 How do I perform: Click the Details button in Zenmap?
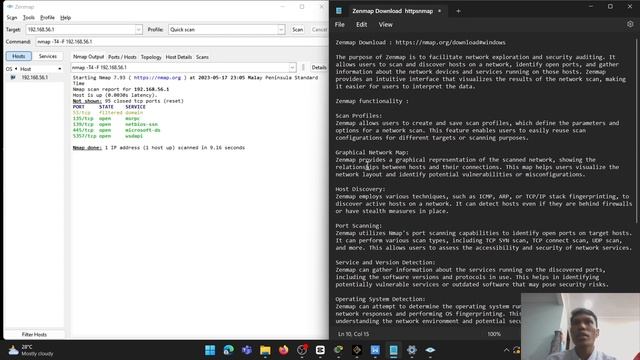(x=319, y=67)
